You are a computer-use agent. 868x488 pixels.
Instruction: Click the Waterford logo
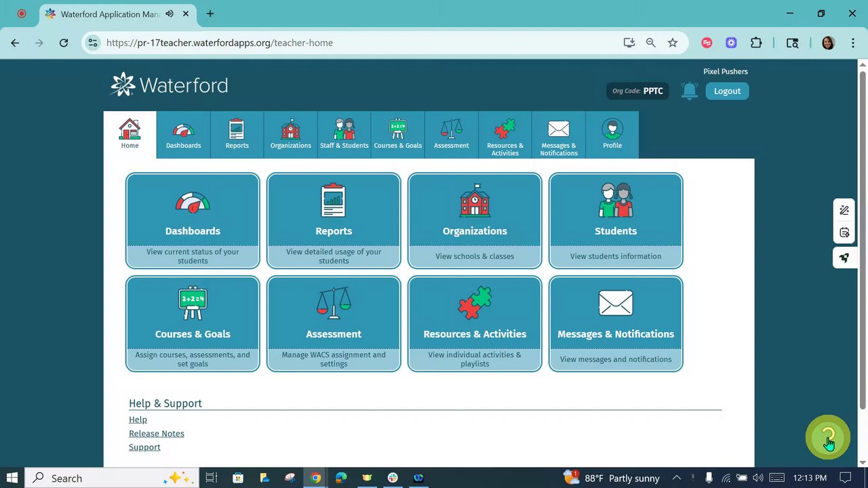click(169, 85)
